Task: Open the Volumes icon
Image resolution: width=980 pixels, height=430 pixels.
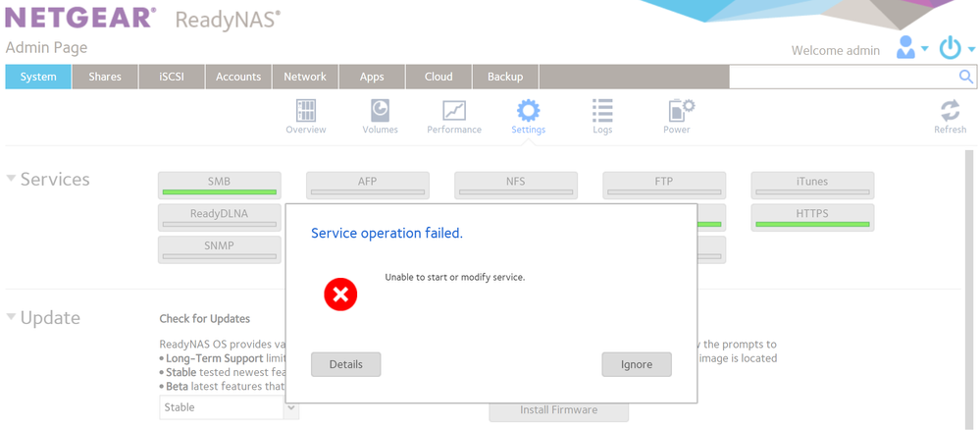Action: coord(380,111)
